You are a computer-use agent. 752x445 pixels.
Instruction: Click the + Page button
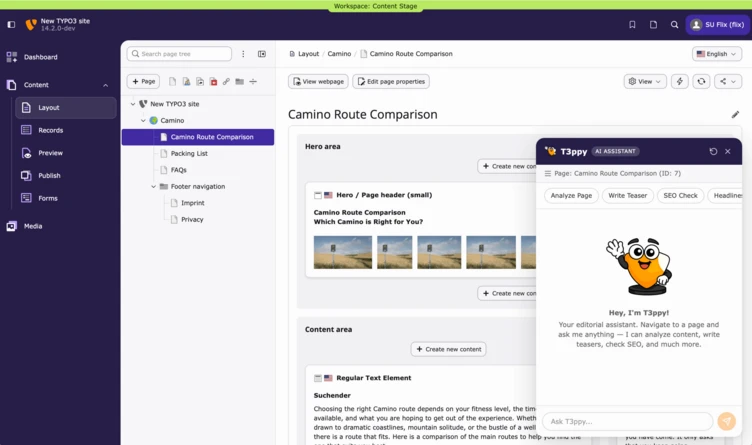[143, 82]
